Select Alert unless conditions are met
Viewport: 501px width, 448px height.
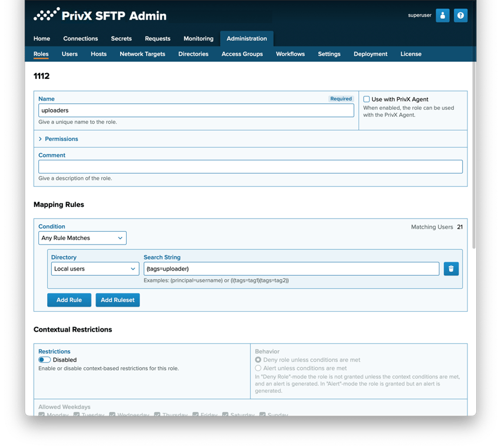[258, 368]
